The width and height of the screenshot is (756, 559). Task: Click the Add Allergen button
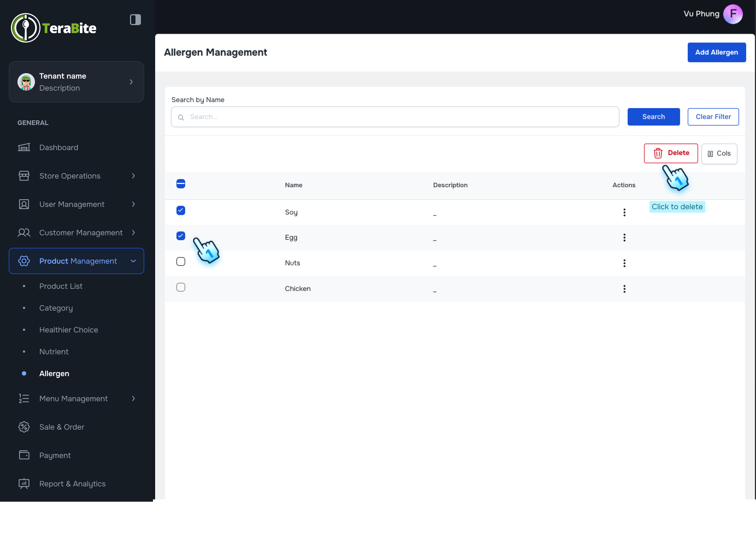(716, 52)
